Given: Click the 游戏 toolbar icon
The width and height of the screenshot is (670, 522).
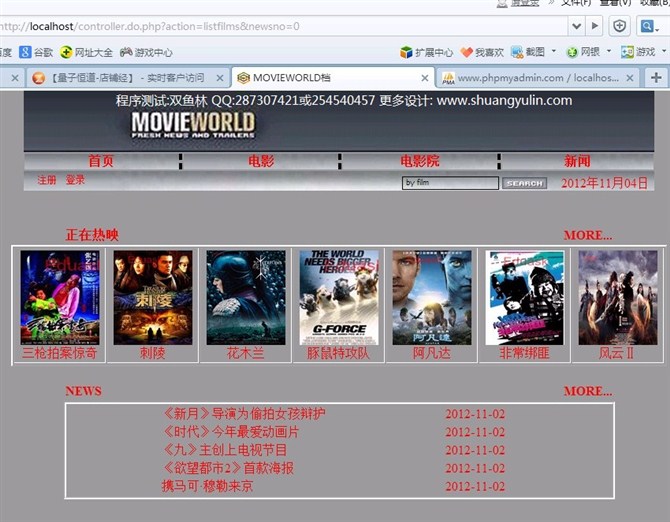Looking at the screenshot, I should [638, 52].
